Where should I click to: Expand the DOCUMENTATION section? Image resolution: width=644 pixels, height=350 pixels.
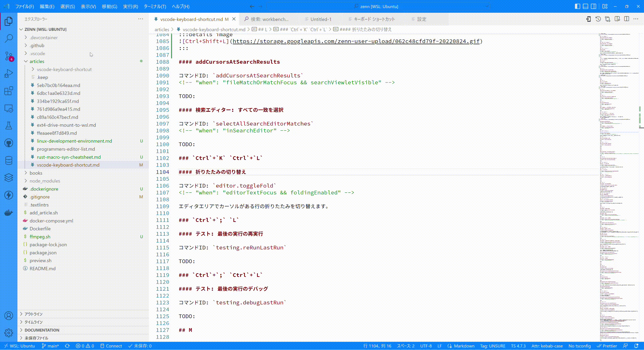coord(42,330)
